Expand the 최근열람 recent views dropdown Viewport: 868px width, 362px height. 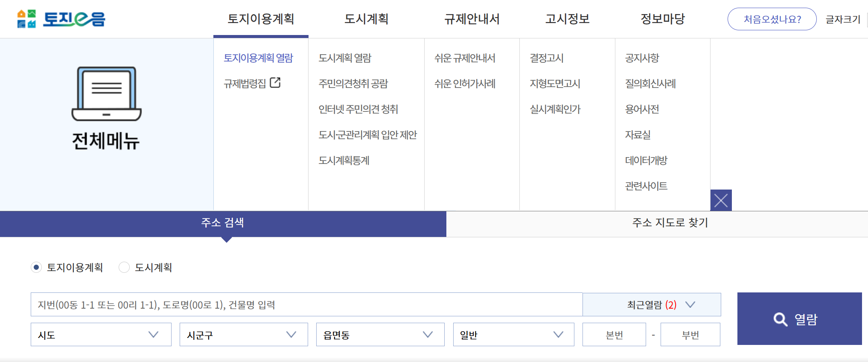[x=651, y=304]
